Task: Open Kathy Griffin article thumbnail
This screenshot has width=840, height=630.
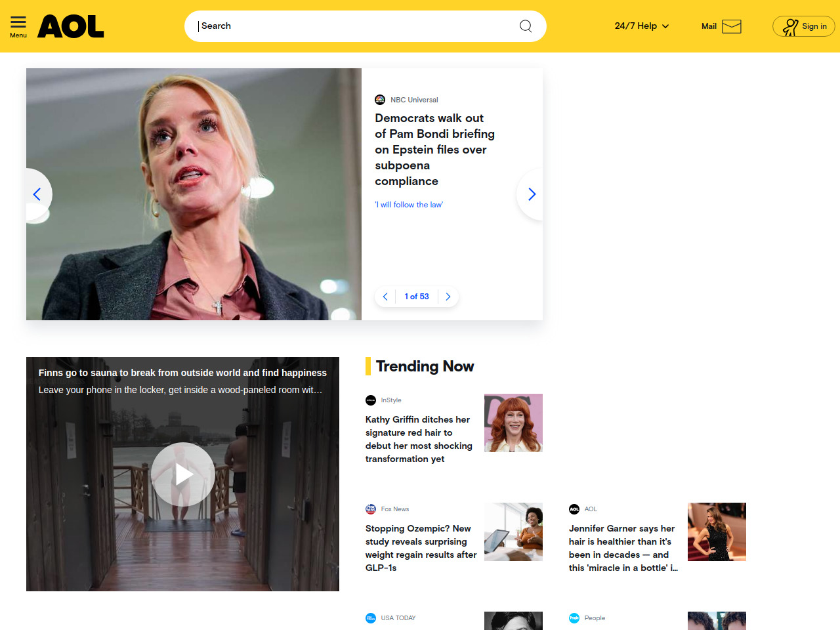Action: point(513,423)
